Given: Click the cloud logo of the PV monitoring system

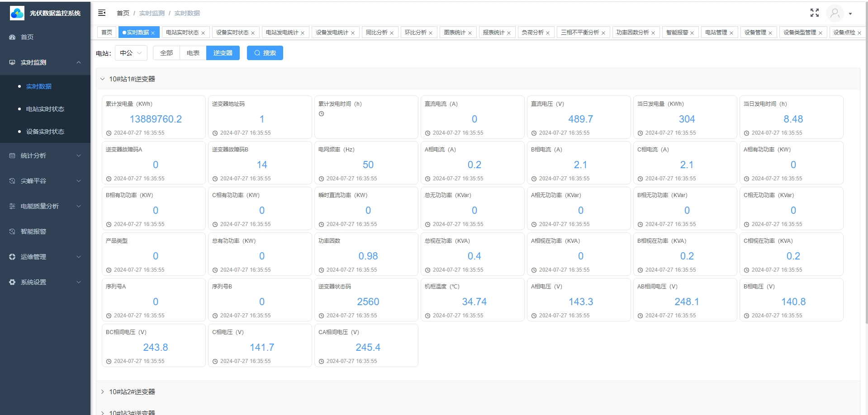Looking at the screenshot, I should (x=17, y=13).
